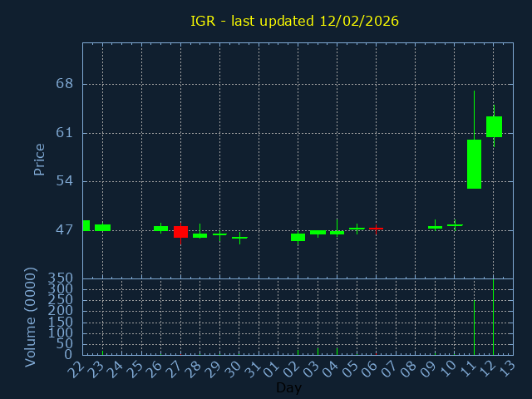Image resolution: width=532 pixels, height=399 pixels.
Task: Click the 'Day' x-axis label
Action: pyautogui.click(x=288, y=387)
